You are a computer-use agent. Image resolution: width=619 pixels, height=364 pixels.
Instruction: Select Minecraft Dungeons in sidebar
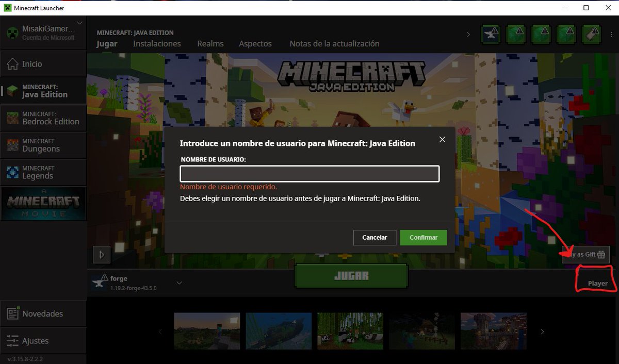[x=43, y=145]
